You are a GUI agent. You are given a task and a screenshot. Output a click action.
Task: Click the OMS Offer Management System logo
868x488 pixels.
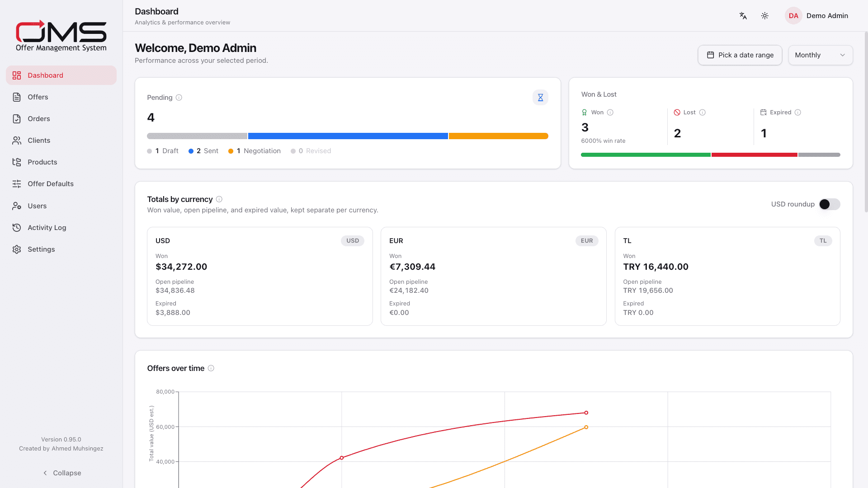click(61, 36)
